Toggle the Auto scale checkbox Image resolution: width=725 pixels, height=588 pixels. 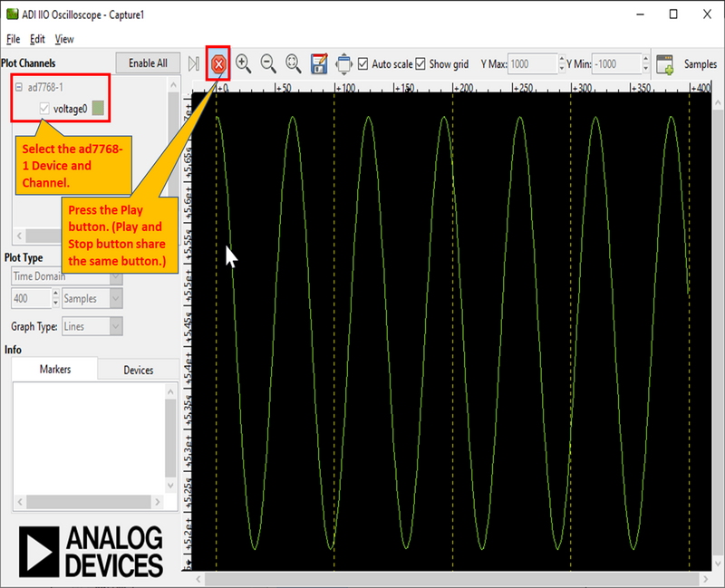point(363,64)
